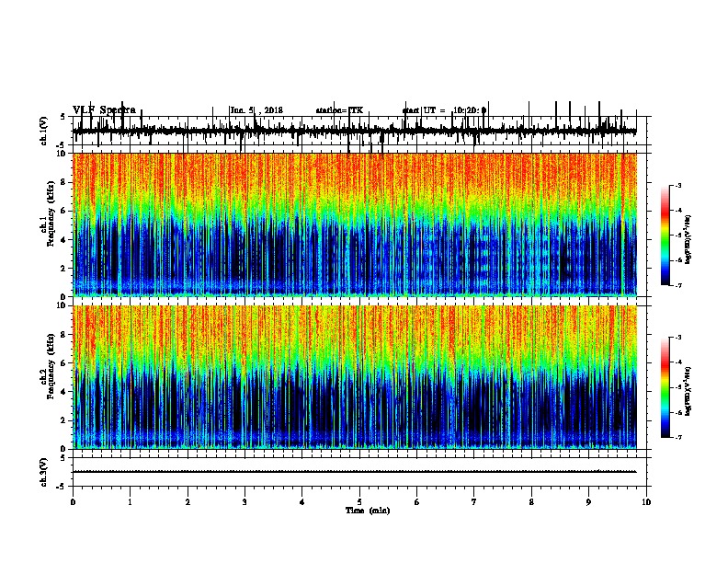Click time tick label "9" on the bottom axis
This screenshot has width=728, height=563.
pyautogui.click(x=588, y=502)
